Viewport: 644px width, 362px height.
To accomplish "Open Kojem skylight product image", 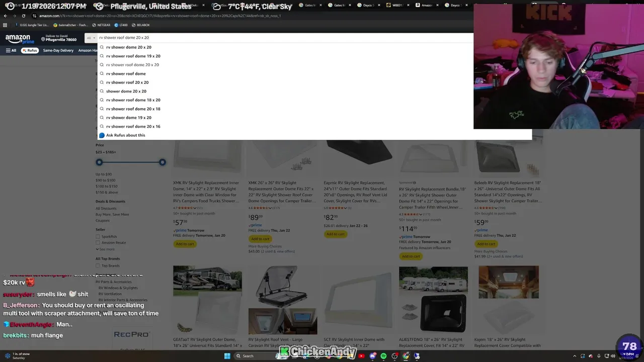I will click(508, 300).
